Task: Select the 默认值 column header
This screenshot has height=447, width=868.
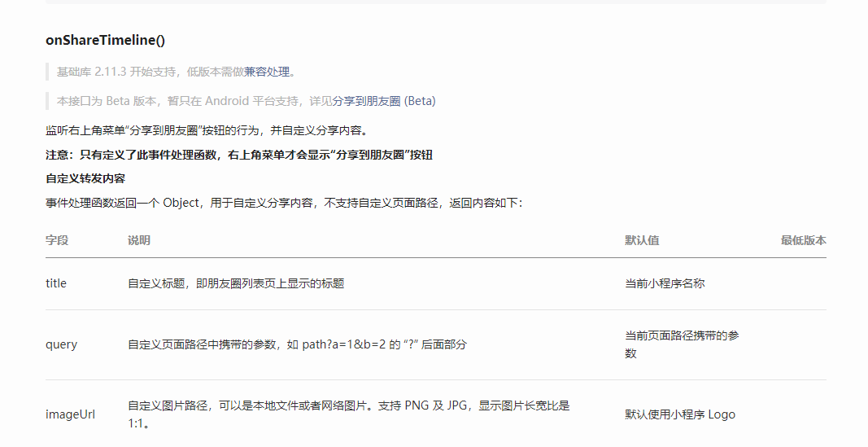Action: tap(642, 240)
